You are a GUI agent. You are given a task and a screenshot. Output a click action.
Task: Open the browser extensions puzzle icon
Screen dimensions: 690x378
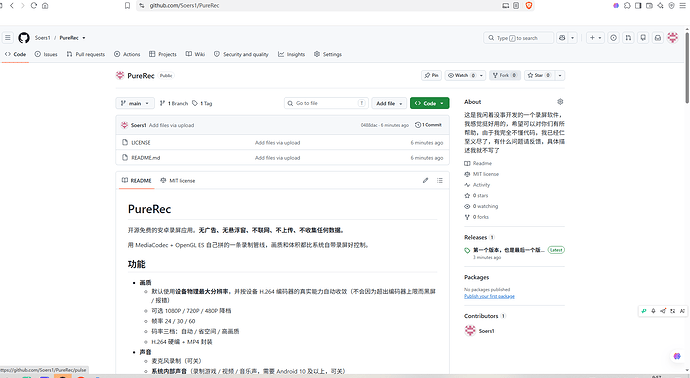click(627, 6)
